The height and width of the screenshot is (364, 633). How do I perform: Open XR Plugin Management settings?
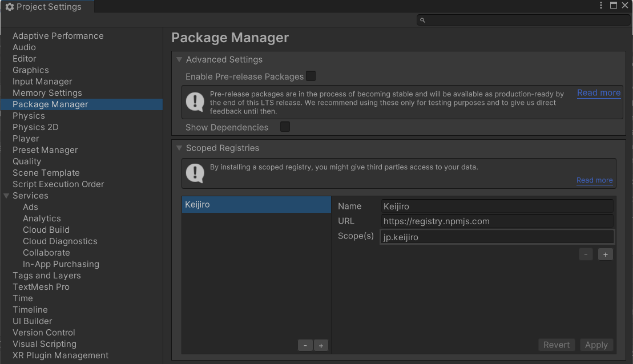click(61, 355)
